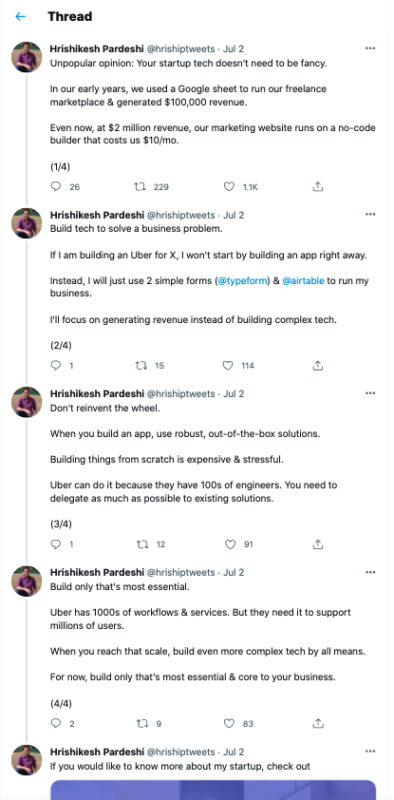Open more options on the (2/4) tweet

[371, 215]
